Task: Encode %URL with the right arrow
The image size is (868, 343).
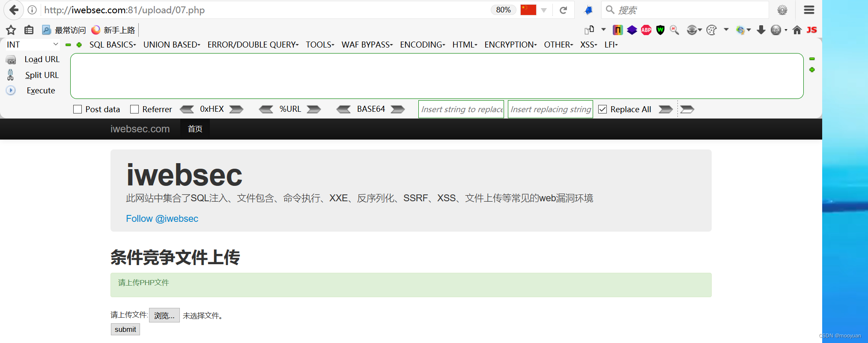Action: (314, 109)
